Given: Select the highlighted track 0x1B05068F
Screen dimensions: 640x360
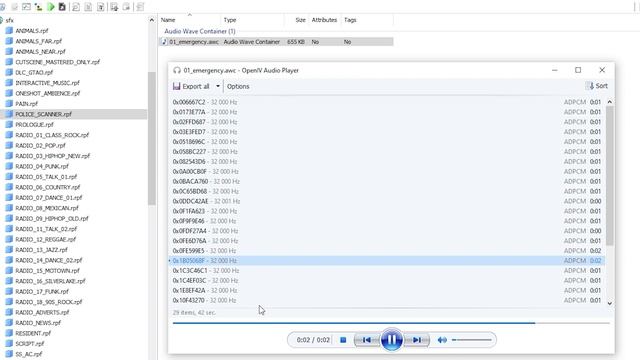Looking at the screenshot, I should (387, 260).
